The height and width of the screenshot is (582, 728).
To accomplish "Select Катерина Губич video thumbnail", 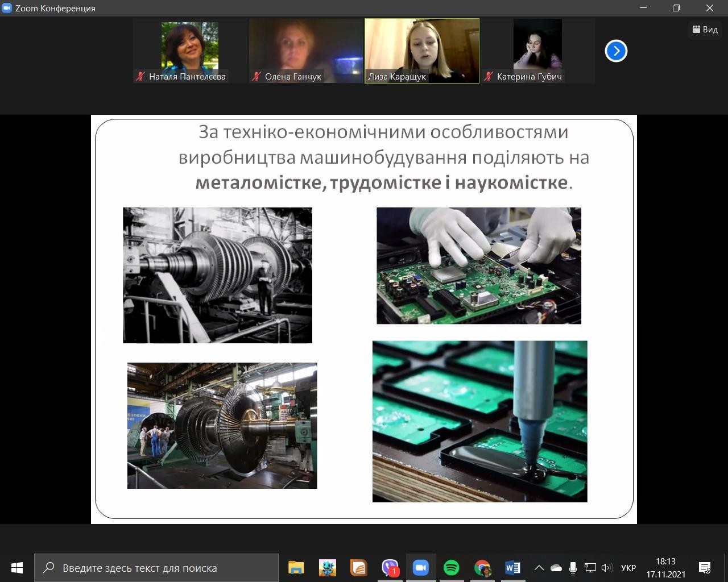I will (537, 51).
